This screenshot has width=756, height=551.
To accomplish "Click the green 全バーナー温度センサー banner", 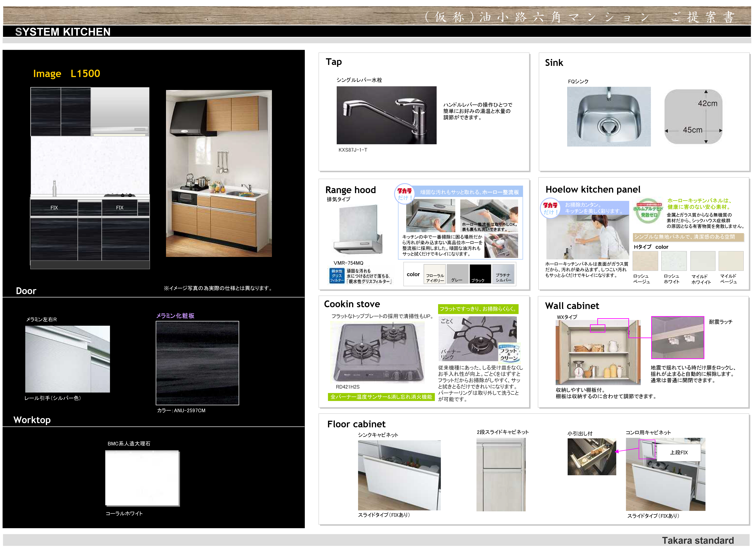I will tap(381, 397).
